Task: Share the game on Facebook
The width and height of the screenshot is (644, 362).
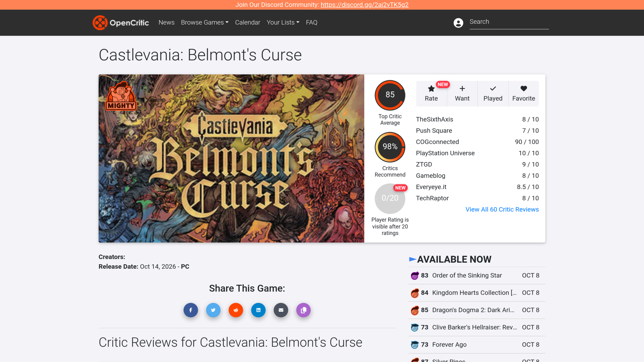Action: click(x=191, y=310)
